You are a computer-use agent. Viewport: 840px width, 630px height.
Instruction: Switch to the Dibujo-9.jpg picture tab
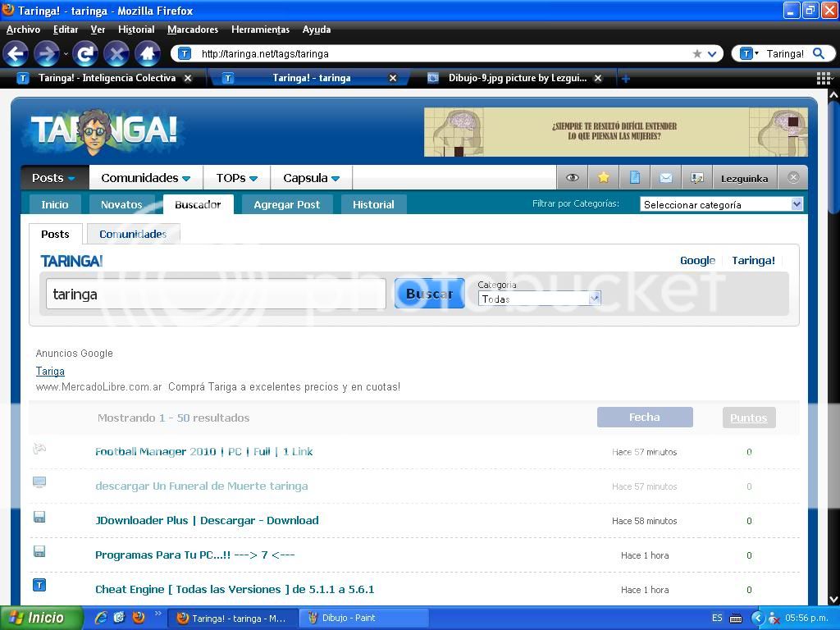[x=517, y=78]
